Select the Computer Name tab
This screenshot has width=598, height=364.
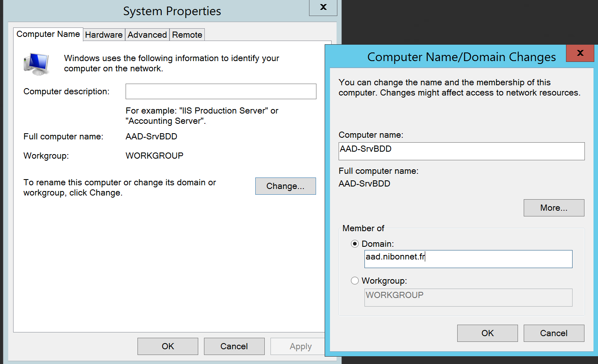tap(48, 34)
